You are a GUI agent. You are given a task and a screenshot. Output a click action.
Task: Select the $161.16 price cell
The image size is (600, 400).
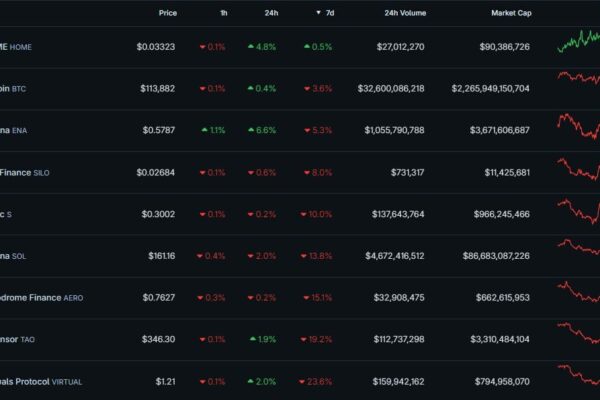[x=161, y=256]
